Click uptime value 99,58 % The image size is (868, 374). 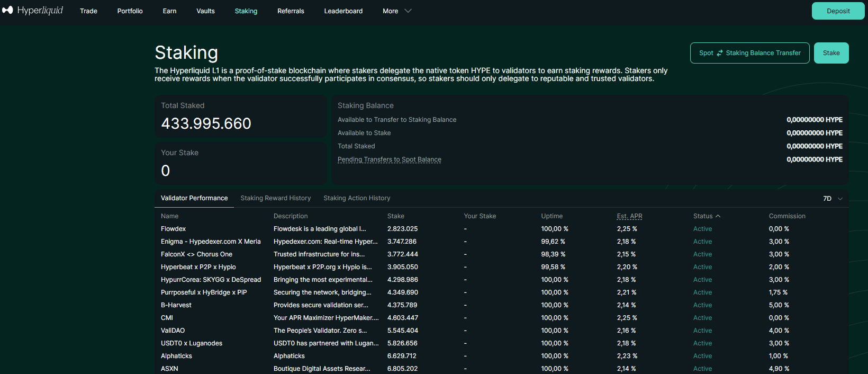click(x=553, y=267)
